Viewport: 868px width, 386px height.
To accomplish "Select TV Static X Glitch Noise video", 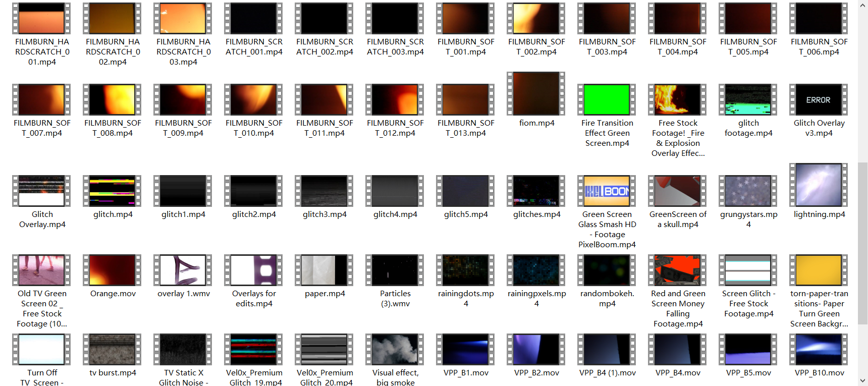I will pyautogui.click(x=183, y=350).
